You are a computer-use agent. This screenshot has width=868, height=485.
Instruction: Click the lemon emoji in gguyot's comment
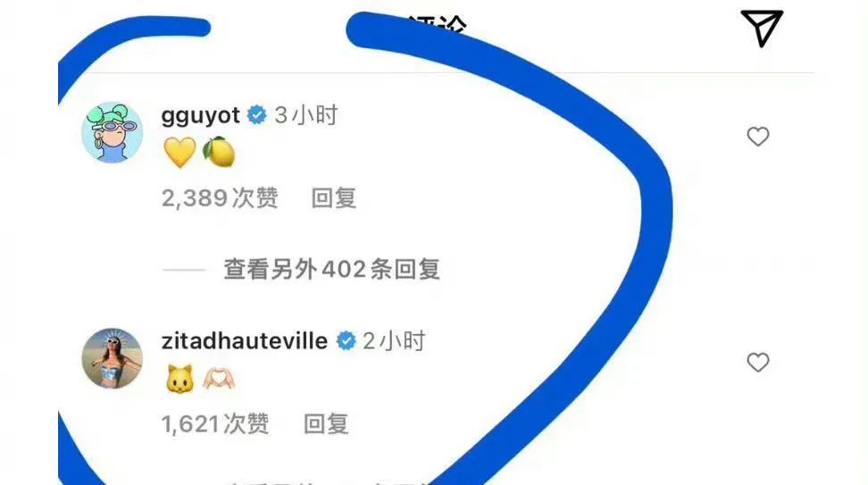pos(219,152)
